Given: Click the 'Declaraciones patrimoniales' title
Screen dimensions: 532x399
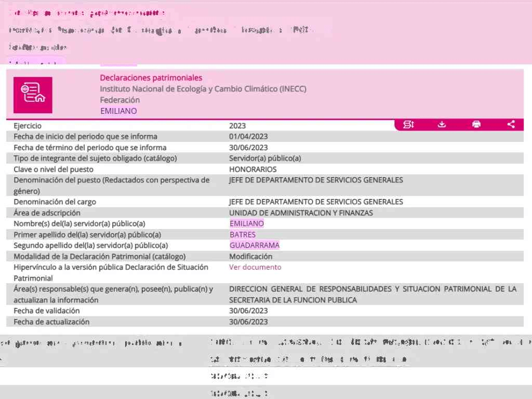Looking at the screenshot, I should pos(151,78).
